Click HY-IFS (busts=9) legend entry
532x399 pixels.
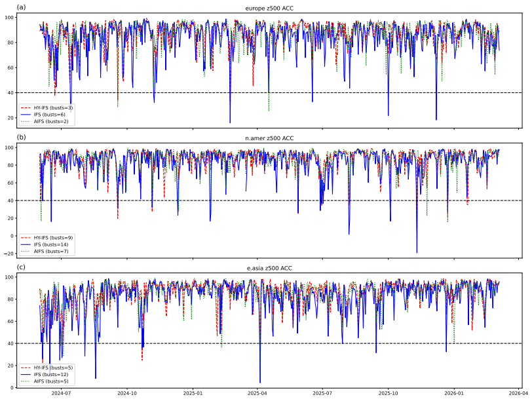point(47,237)
